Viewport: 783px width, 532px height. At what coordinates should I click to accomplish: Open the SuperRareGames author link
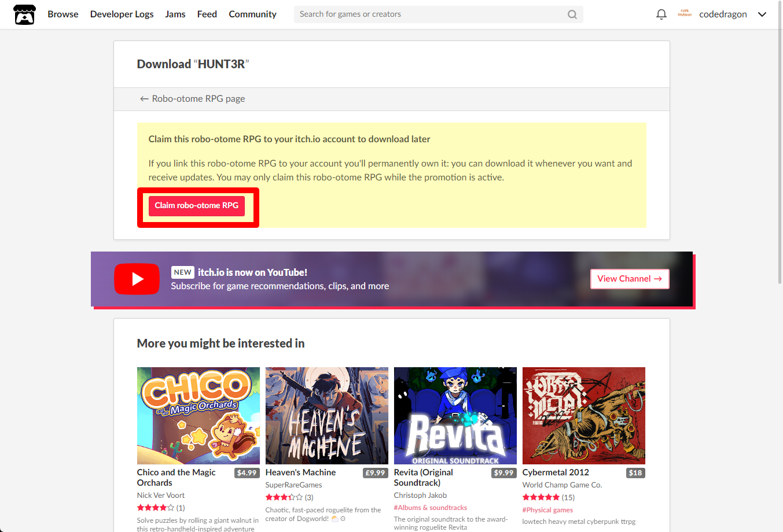(294, 485)
